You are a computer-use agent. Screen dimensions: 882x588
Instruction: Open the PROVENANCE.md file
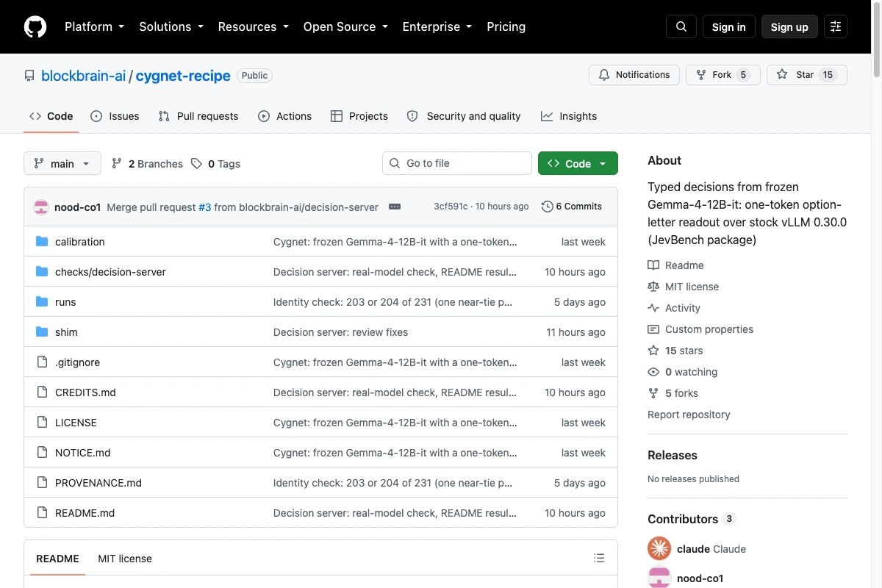pos(98,483)
